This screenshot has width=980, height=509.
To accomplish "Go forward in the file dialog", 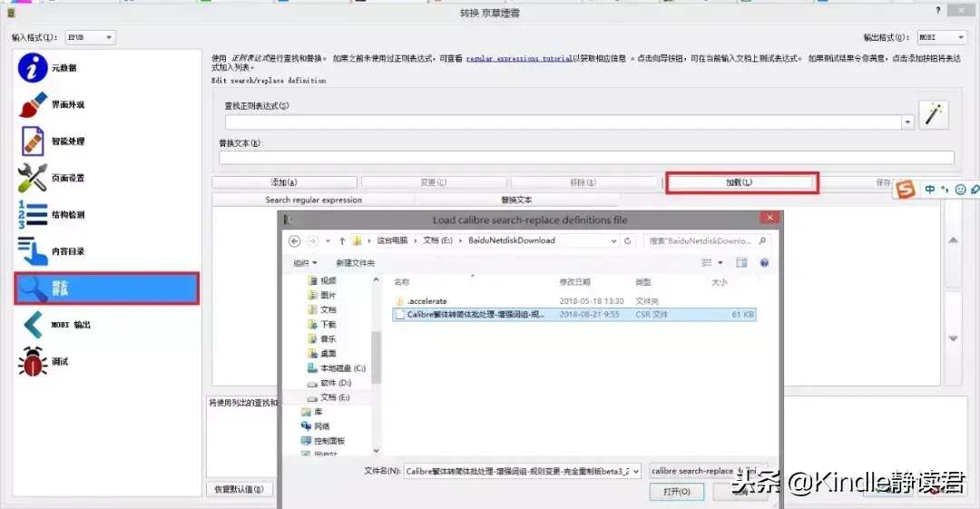I will 312,240.
